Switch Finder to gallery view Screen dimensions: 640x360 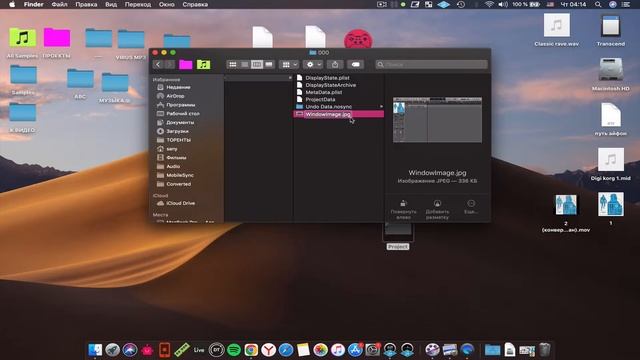coord(269,64)
